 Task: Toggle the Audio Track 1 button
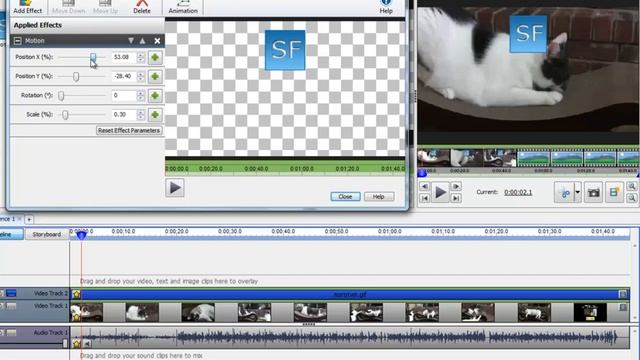(11, 333)
